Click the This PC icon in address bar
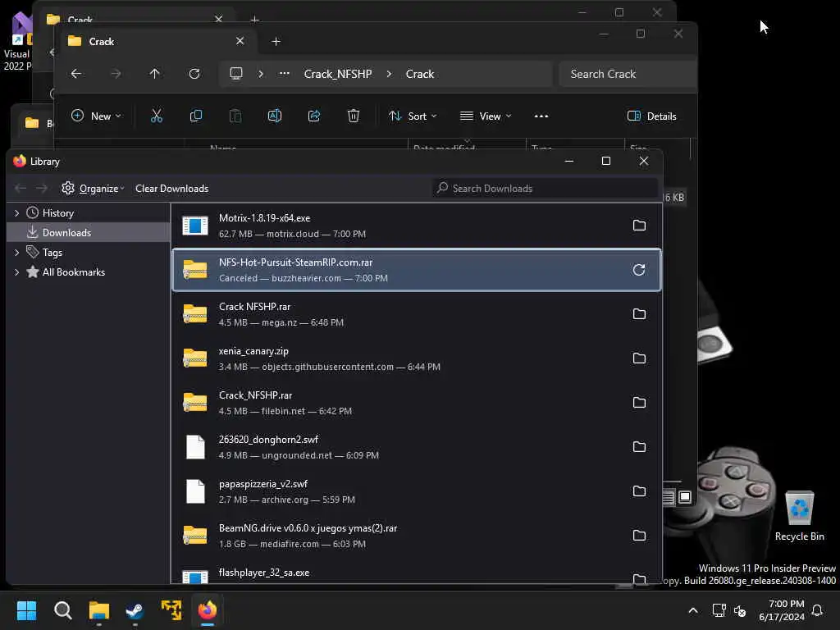Image resolution: width=840 pixels, height=630 pixels. 236,74
